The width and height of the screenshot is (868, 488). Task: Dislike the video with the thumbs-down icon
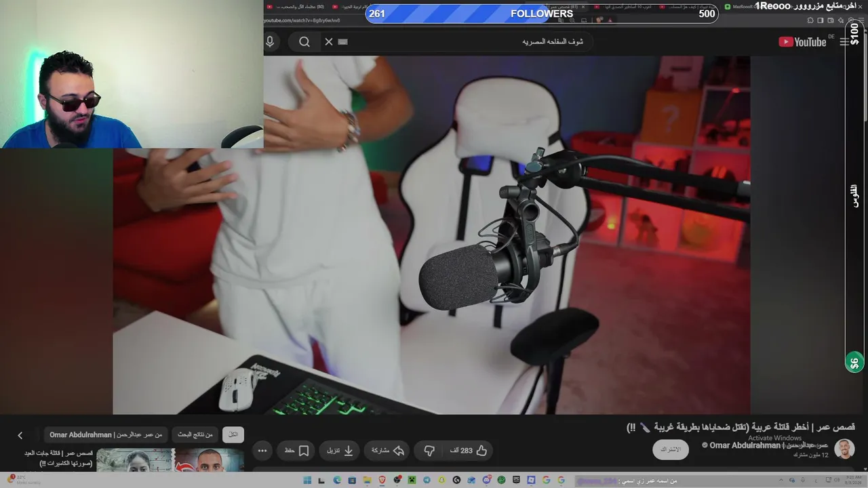[429, 450]
